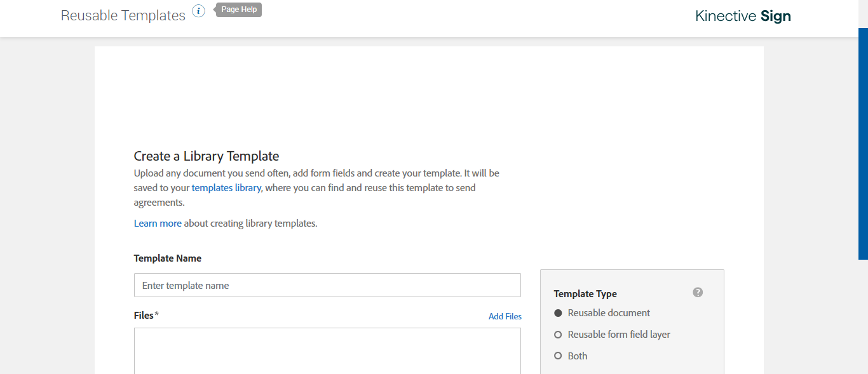
Task: Focus the Enter template name field
Action: (327, 286)
